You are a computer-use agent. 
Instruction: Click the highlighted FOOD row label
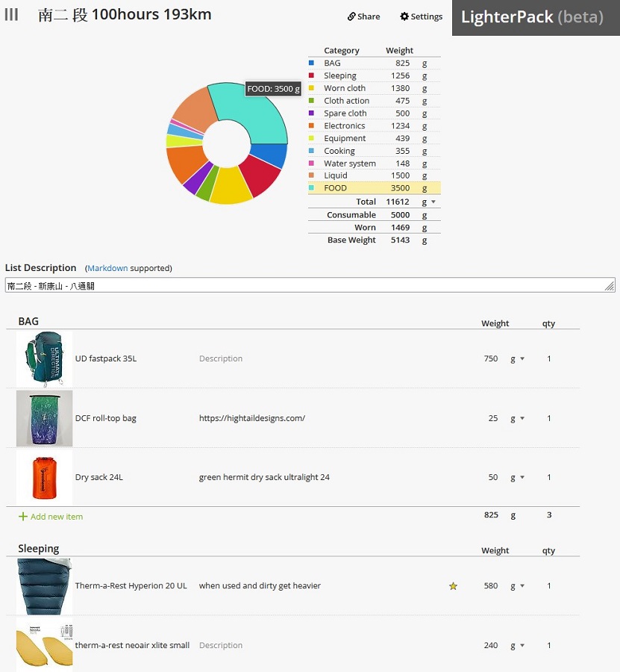tap(335, 187)
